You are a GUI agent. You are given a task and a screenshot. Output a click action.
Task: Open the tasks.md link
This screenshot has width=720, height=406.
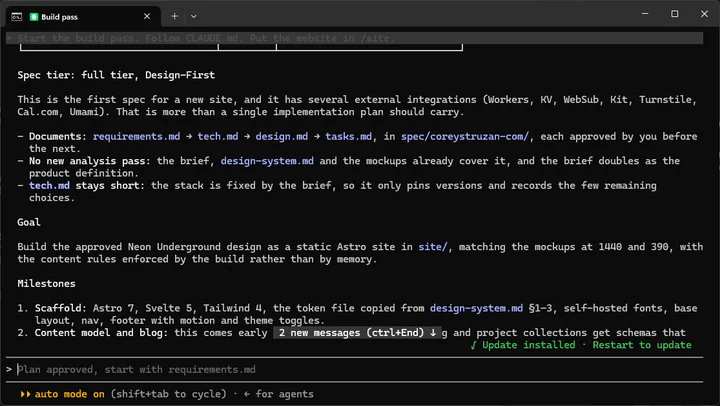pyautogui.click(x=349, y=136)
